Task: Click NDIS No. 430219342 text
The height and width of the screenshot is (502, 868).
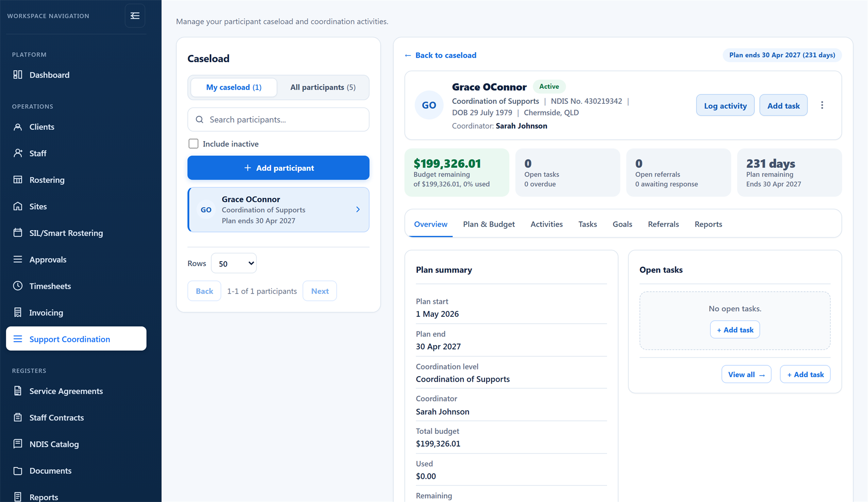Action: pyautogui.click(x=586, y=101)
